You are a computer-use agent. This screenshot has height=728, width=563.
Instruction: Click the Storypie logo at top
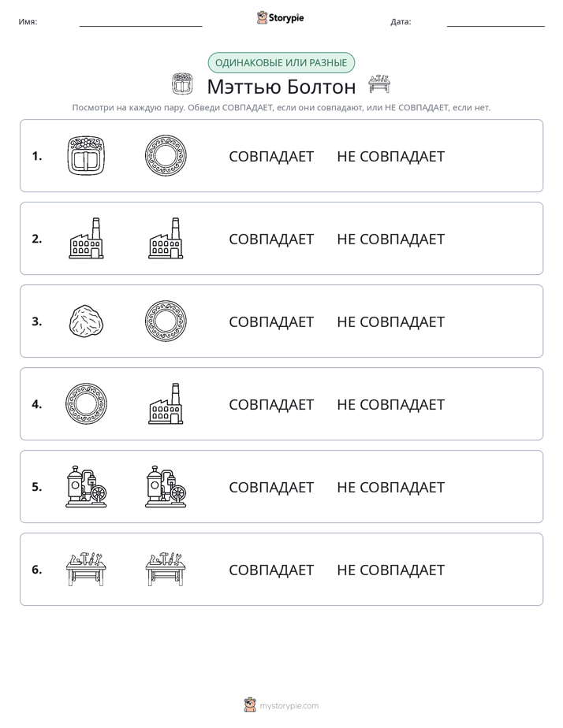pyautogui.click(x=280, y=17)
